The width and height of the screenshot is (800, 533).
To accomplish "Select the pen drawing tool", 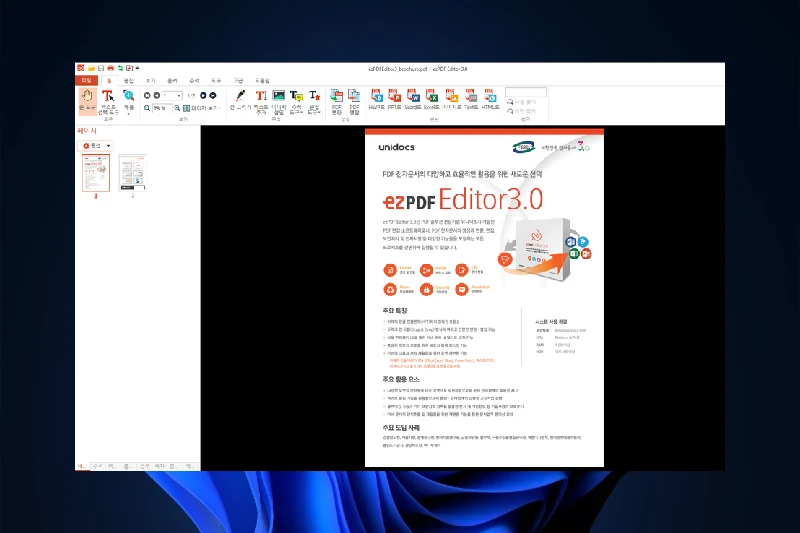I will click(x=240, y=100).
